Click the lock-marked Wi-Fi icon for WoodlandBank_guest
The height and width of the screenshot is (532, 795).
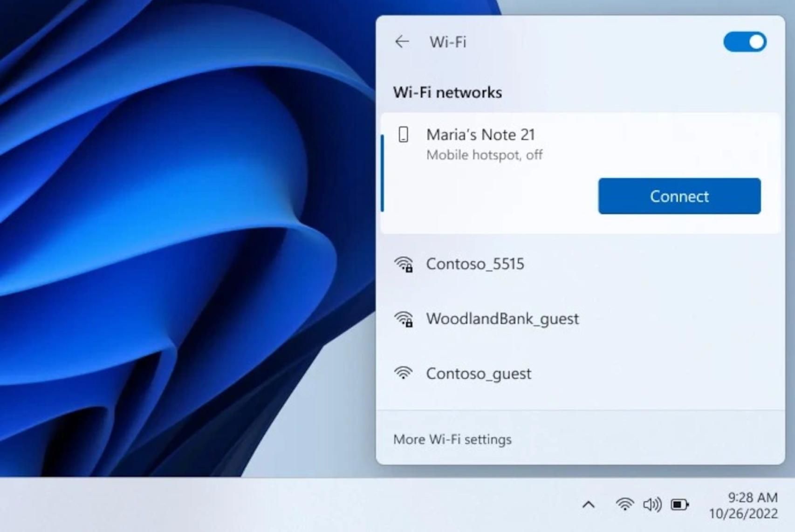pyautogui.click(x=404, y=320)
